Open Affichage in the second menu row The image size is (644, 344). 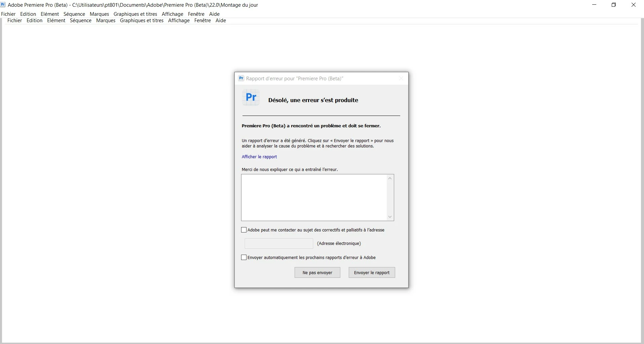tap(179, 20)
